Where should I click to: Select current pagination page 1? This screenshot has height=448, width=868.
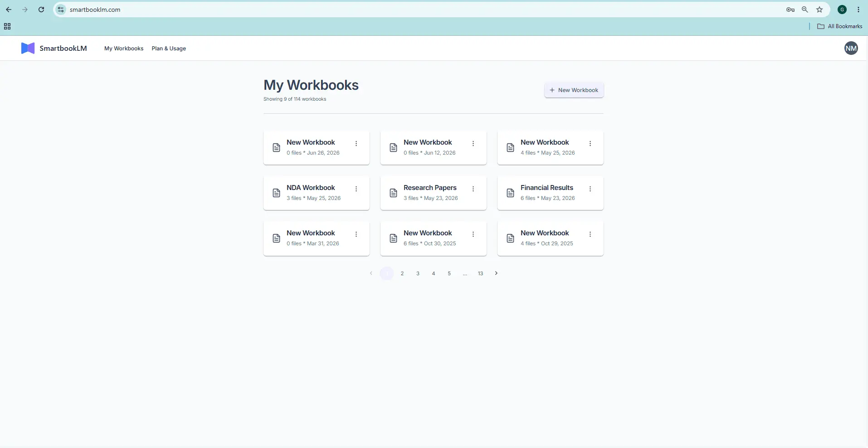pyautogui.click(x=386, y=273)
